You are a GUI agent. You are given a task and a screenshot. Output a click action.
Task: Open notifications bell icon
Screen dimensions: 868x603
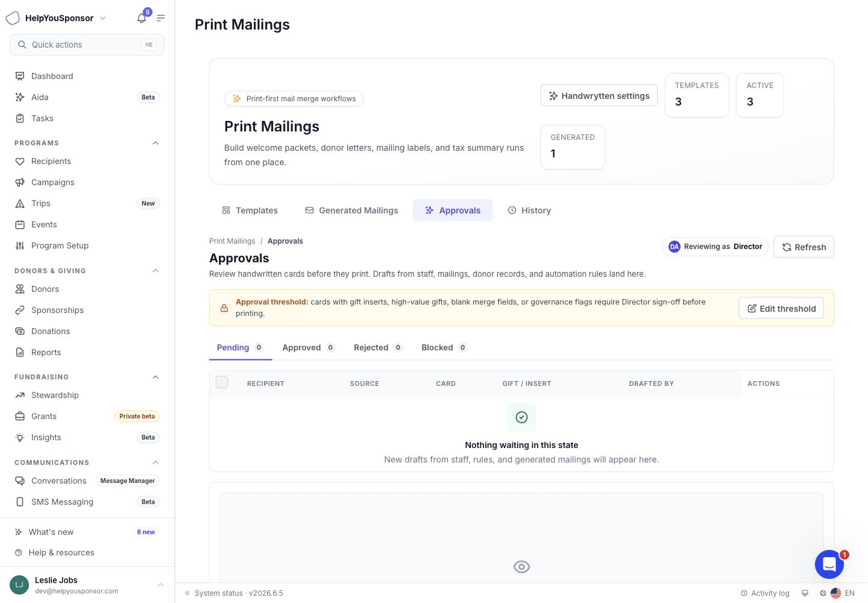[142, 18]
